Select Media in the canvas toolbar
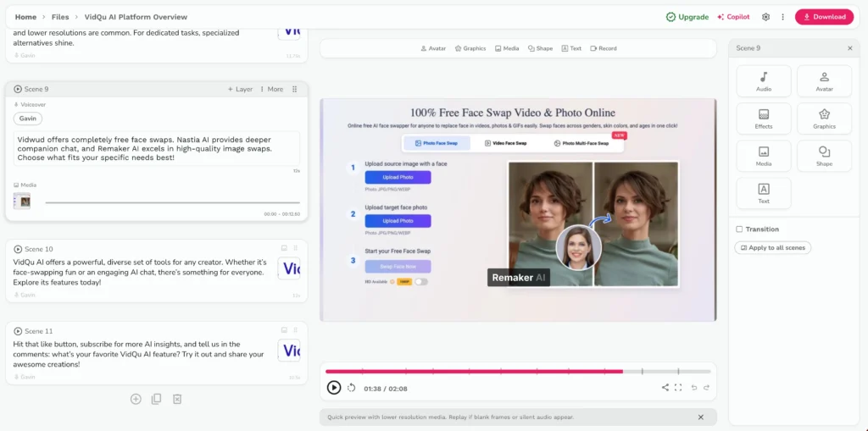This screenshot has width=868, height=431. pos(507,48)
